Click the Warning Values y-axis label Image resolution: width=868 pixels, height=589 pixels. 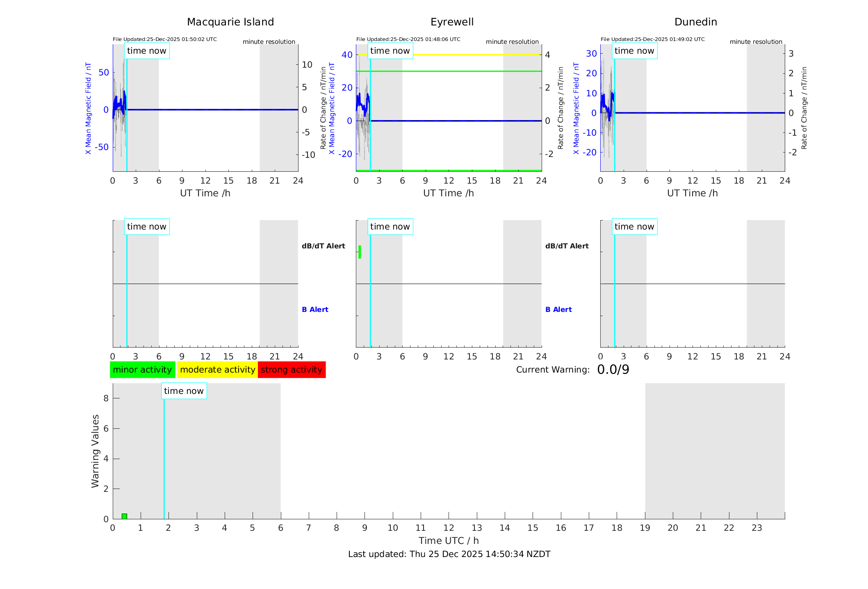pyautogui.click(x=95, y=451)
